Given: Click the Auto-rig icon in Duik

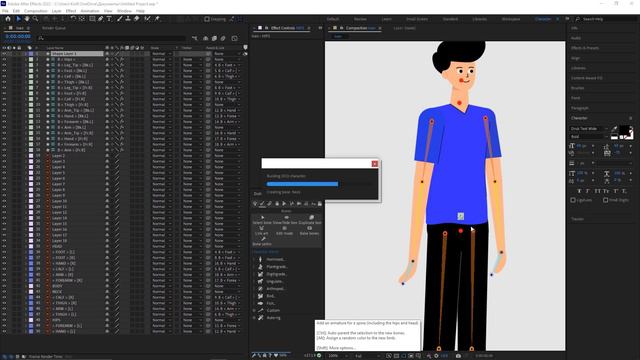Looking at the screenshot, I should [x=260, y=318].
